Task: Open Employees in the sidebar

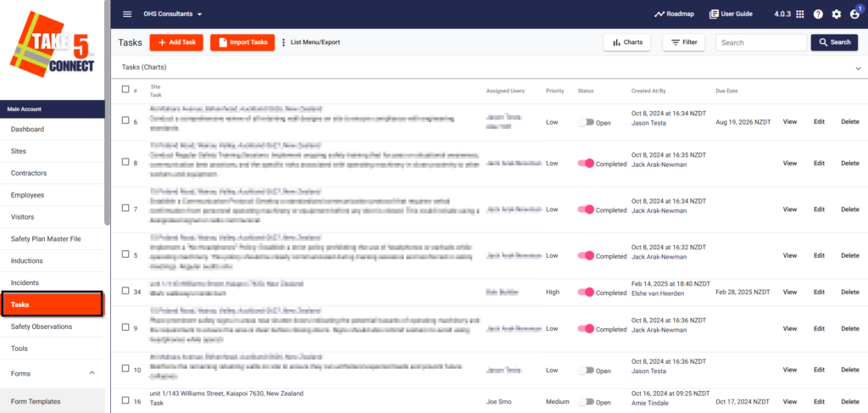Action: click(52, 195)
